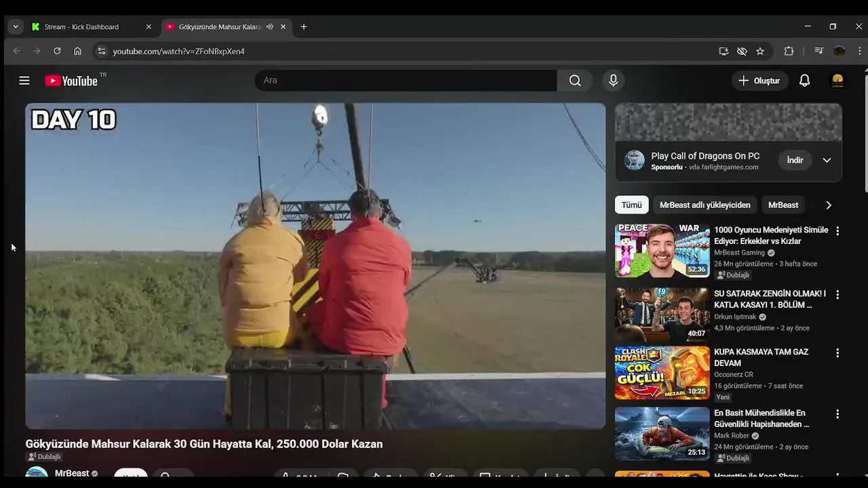Image resolution: width=868 pixels, height=488 pixels.
Task: Open a new browser tab
Action: [303, 26]
